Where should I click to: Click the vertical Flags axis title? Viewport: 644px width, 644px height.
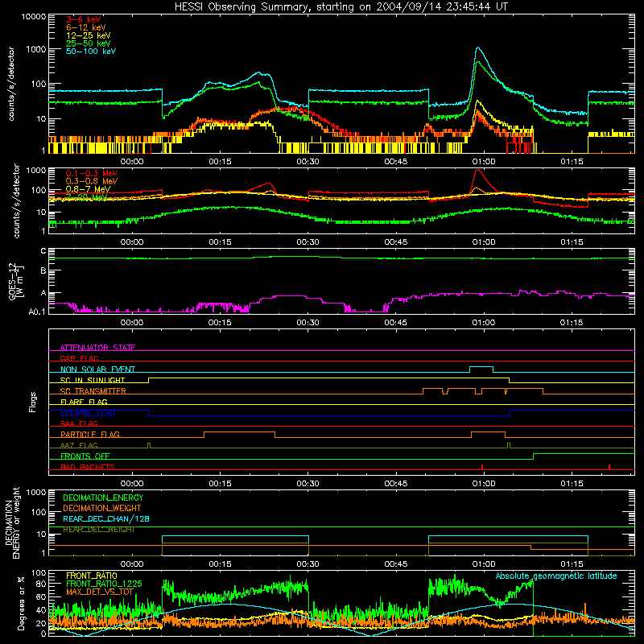(33, 402)
